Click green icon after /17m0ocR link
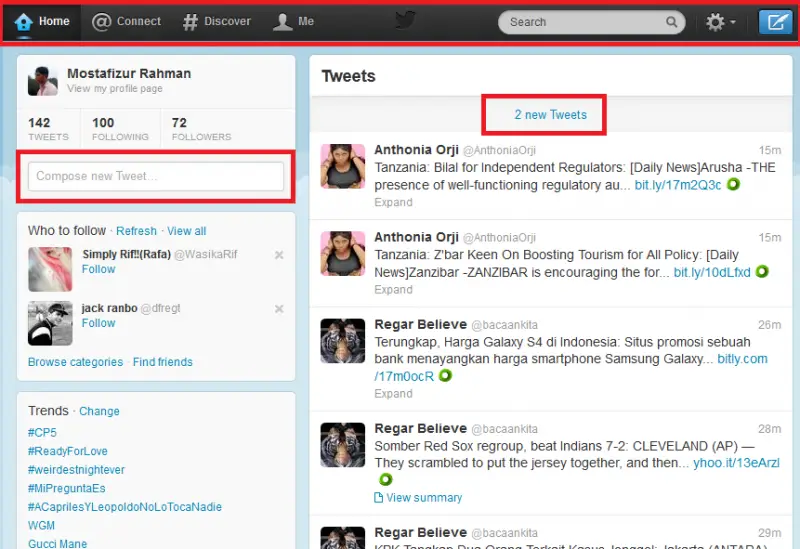 click(445, 376)
